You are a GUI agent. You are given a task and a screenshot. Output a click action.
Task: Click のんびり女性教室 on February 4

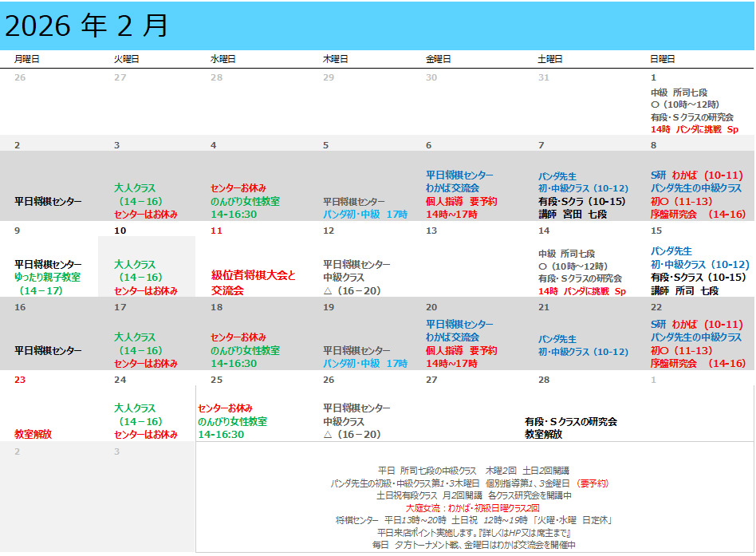[x=245, y=202]
